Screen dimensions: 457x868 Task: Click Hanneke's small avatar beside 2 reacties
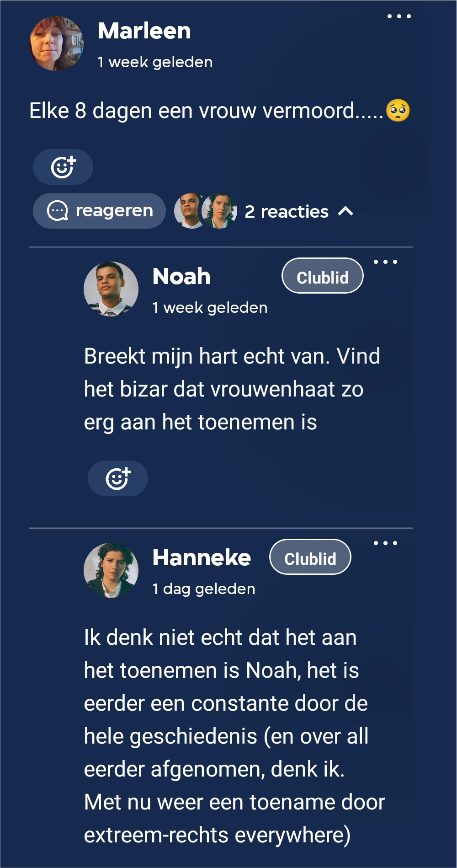point(221,211)
